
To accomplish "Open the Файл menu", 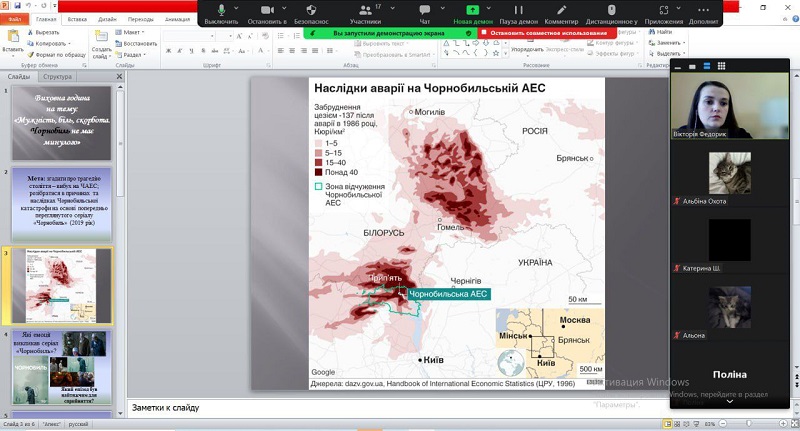I will click(15, 18).
